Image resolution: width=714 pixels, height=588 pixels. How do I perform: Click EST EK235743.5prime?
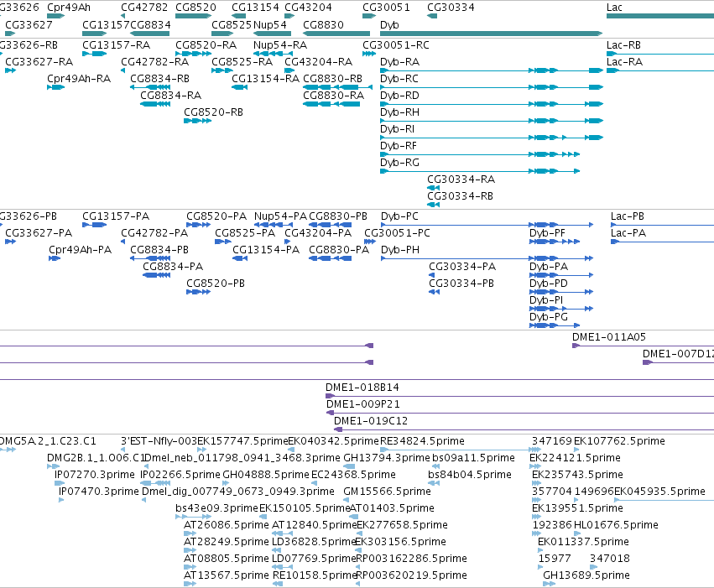click(x=577, y=475)
